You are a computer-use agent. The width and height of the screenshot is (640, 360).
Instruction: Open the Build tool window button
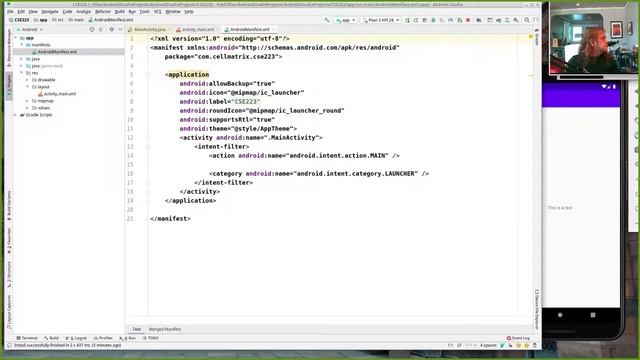coord(52,338)
